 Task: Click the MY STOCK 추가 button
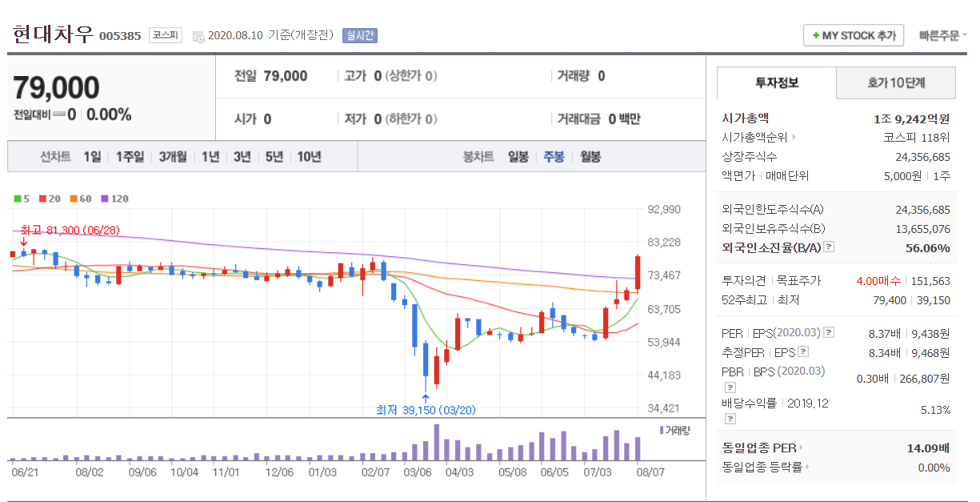tap(854, 35)
